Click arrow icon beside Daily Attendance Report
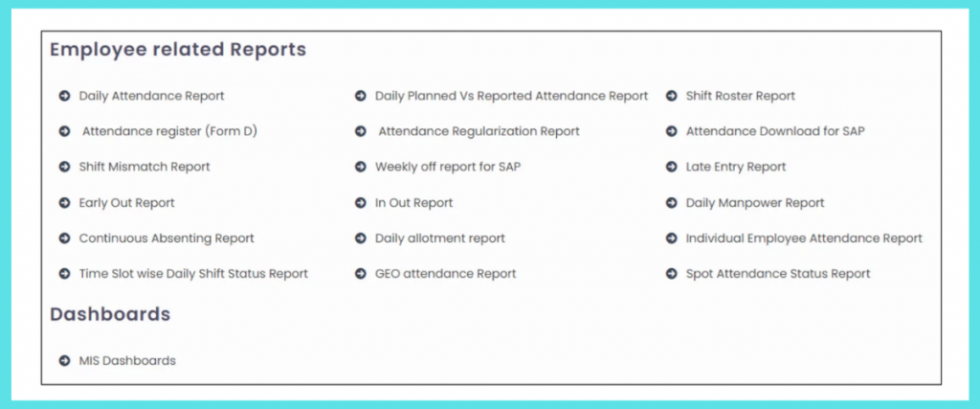 tap(64, 96)
